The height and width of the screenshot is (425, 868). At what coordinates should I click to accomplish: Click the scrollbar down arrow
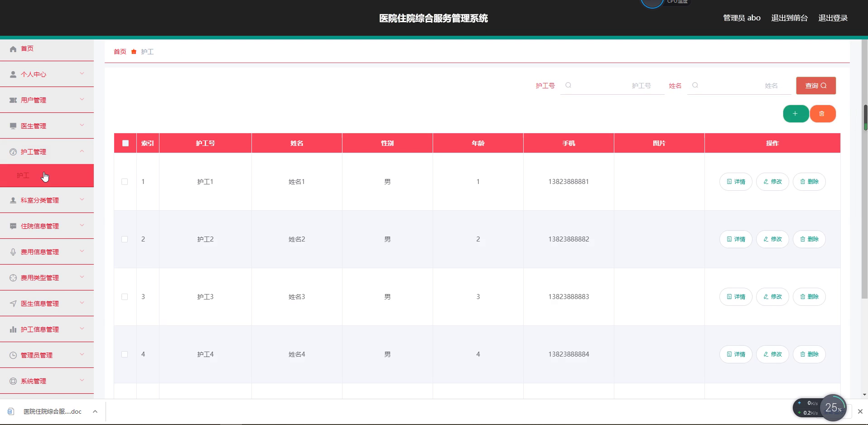865,395
